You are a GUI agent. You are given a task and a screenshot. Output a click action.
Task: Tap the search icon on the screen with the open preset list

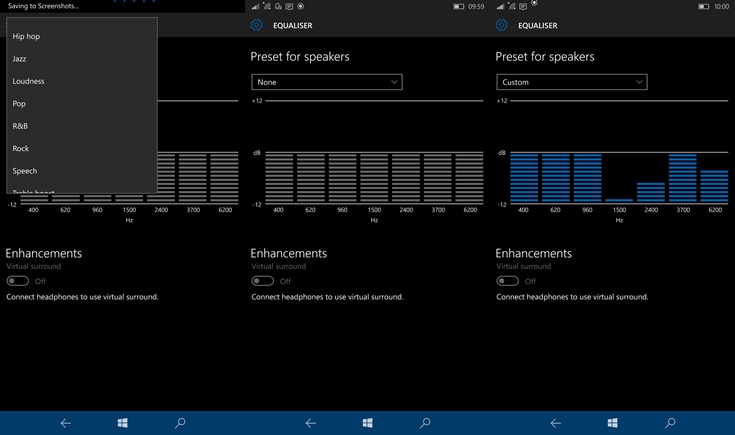pos(180,423)
